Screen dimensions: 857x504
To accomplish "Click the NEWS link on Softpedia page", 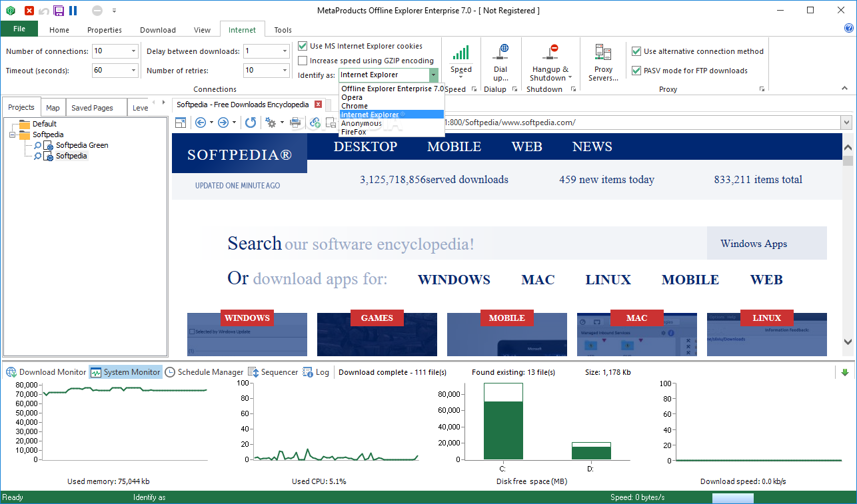I will tap(592, 147).
